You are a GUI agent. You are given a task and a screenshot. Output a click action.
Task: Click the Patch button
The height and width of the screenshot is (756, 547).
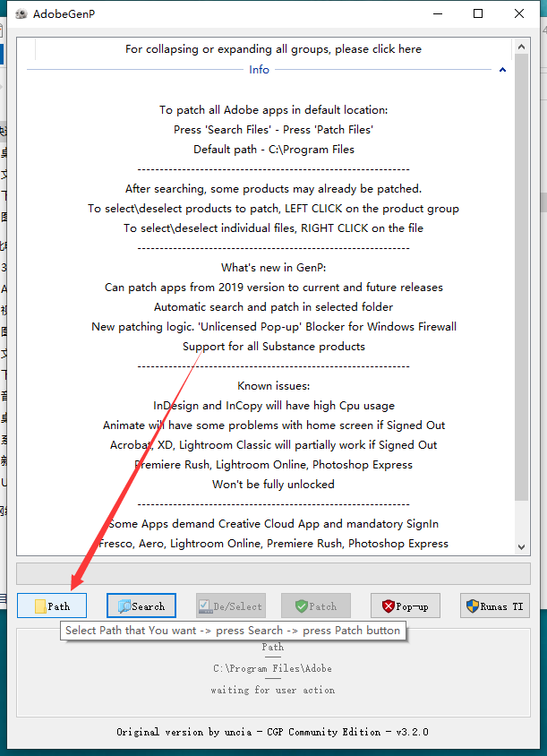(x=316, y=606)
